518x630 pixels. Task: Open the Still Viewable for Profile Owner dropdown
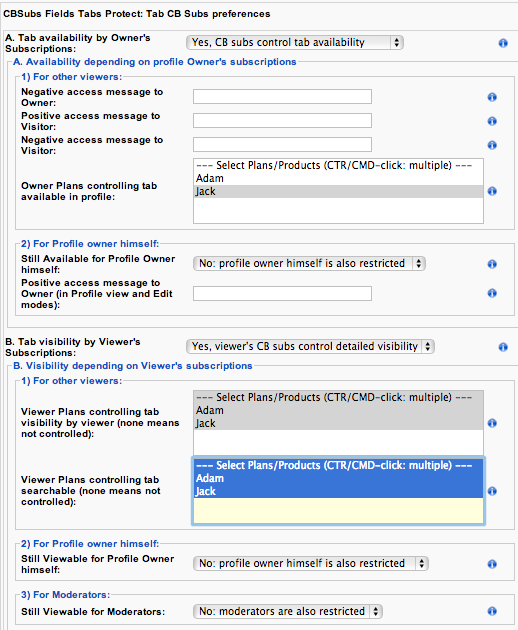(311, 563)
